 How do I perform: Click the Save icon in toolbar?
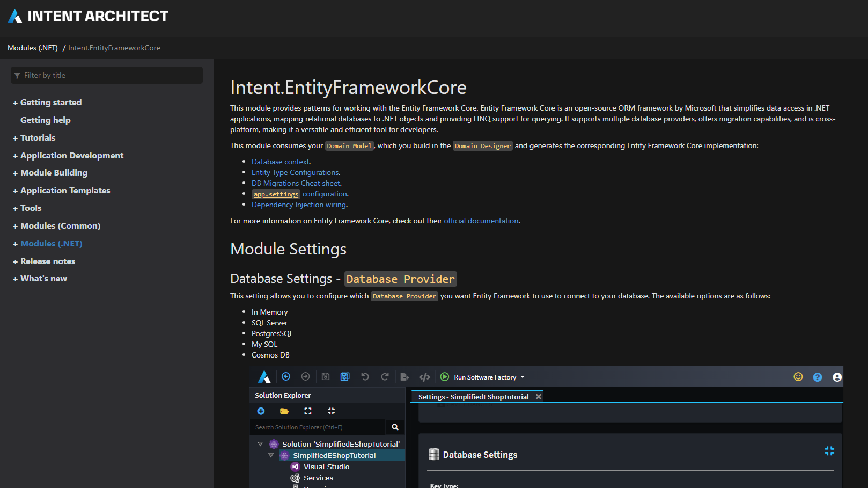pos(325,377)
